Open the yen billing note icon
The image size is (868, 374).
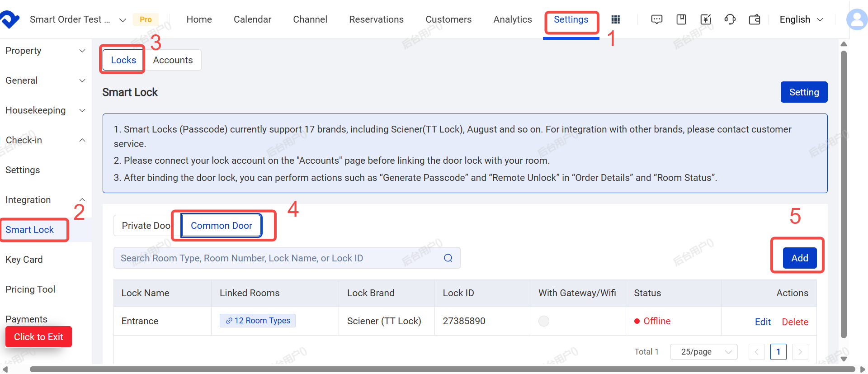point(705,19)
